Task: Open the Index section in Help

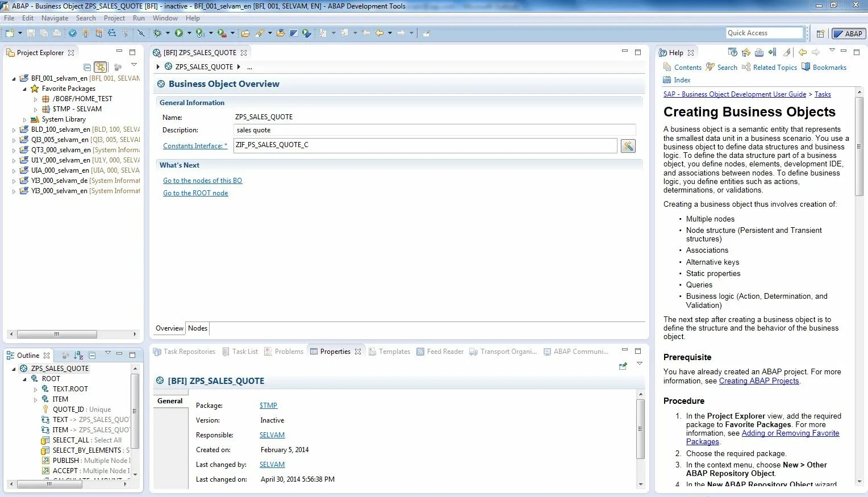Action: (x=677, y=80)
